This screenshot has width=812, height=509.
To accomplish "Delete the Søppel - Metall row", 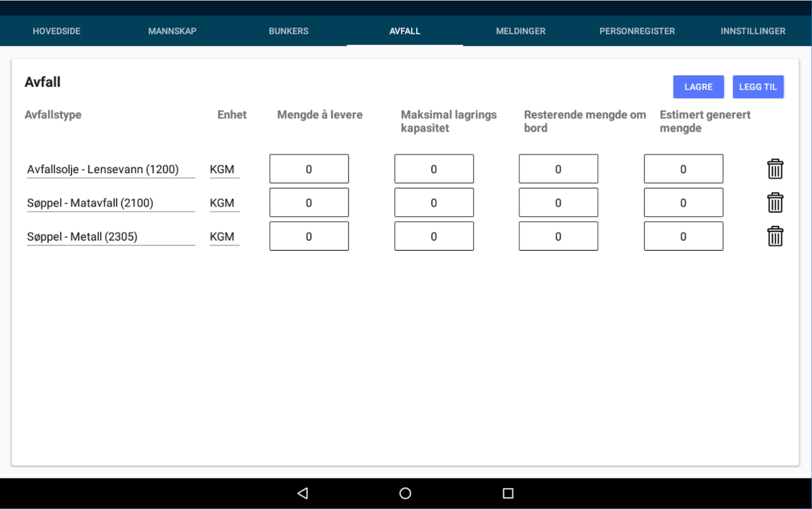I will (775, 237).
